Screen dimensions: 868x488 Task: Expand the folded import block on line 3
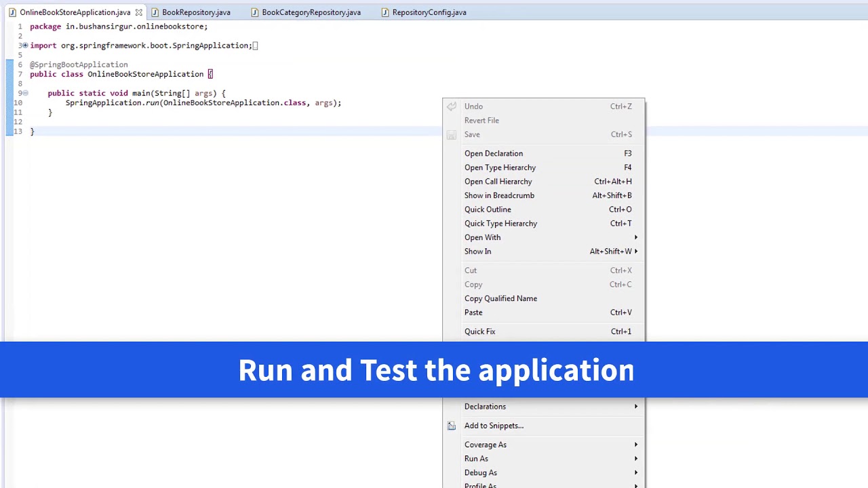[25, 45]
